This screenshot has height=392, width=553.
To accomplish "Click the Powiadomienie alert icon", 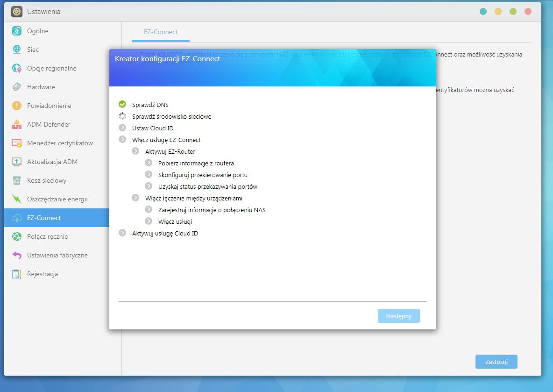I will pos(16,106).
